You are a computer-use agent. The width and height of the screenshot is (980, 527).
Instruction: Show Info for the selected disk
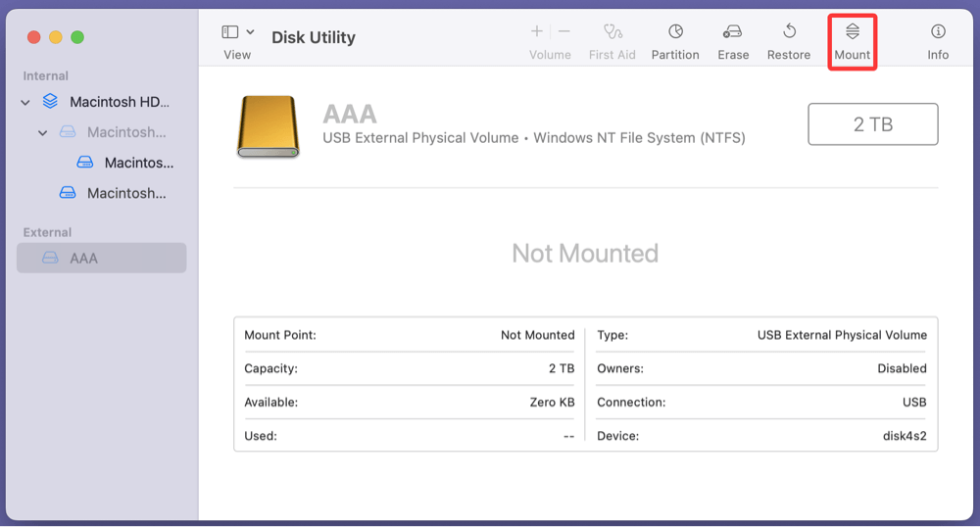(938, 42)
